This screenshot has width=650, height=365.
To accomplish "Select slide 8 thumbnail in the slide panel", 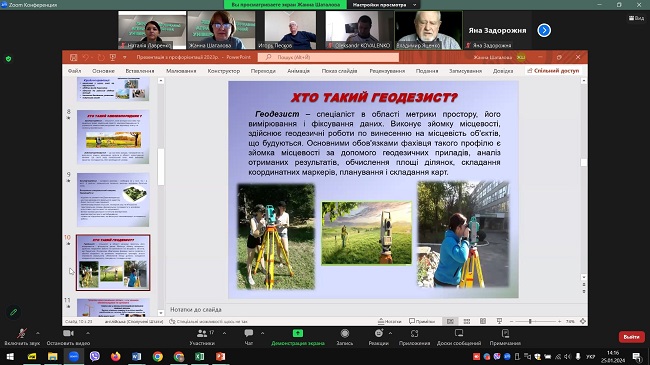I will point(113,137).
